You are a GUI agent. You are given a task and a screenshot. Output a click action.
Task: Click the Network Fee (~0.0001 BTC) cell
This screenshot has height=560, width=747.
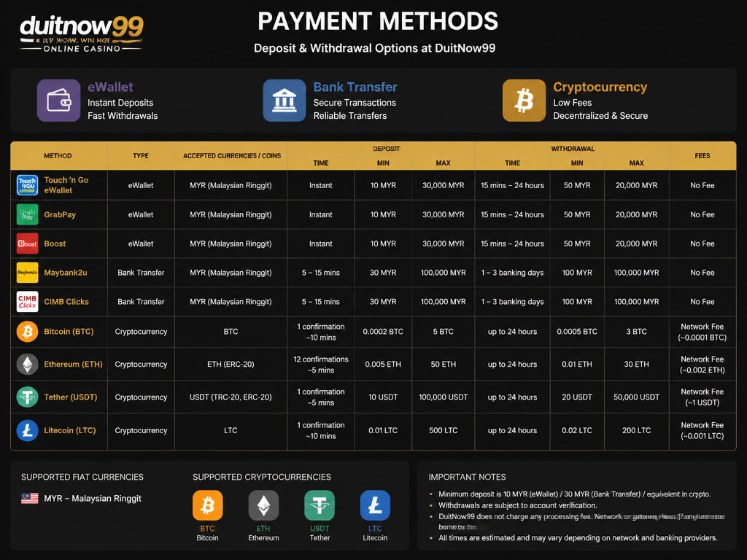(x=703, y=332)
